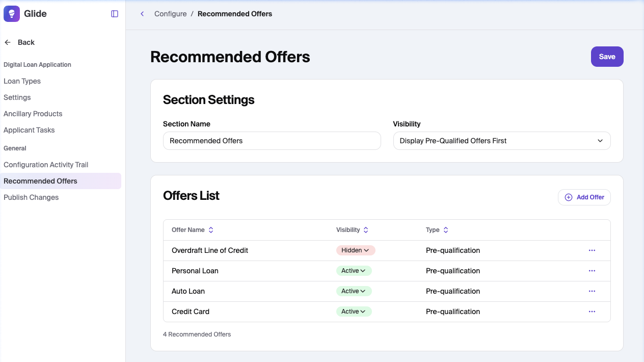
Task: Expand the section Visibility dropdown
Action: pos(501,141)
